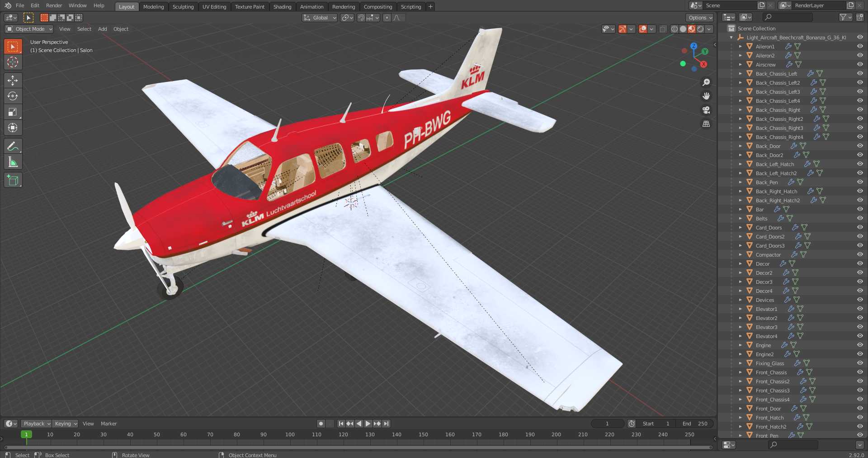The height and width of the screenshot is (458, 868).
Task: Toggle visibility of Engine
Action: click(x=860, y=345)
